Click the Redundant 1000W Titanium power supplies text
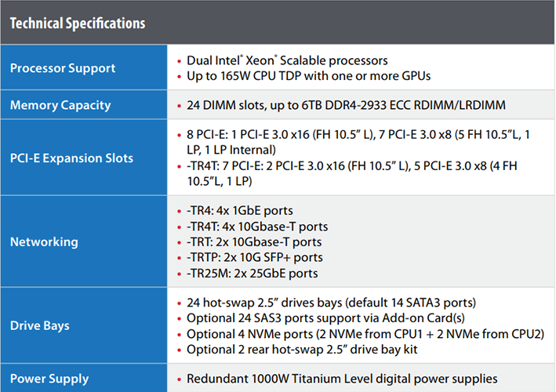 [x=342, y=379]
